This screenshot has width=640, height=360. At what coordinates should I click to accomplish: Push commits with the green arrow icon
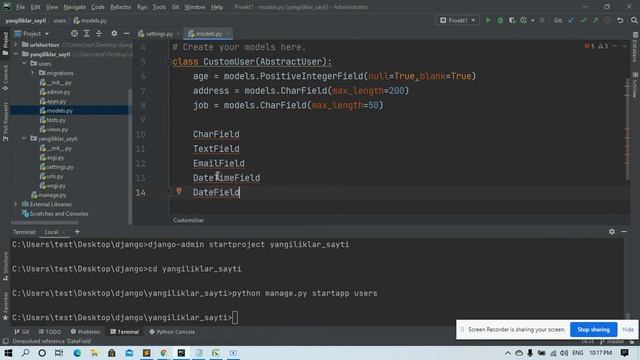coord(595,20)
